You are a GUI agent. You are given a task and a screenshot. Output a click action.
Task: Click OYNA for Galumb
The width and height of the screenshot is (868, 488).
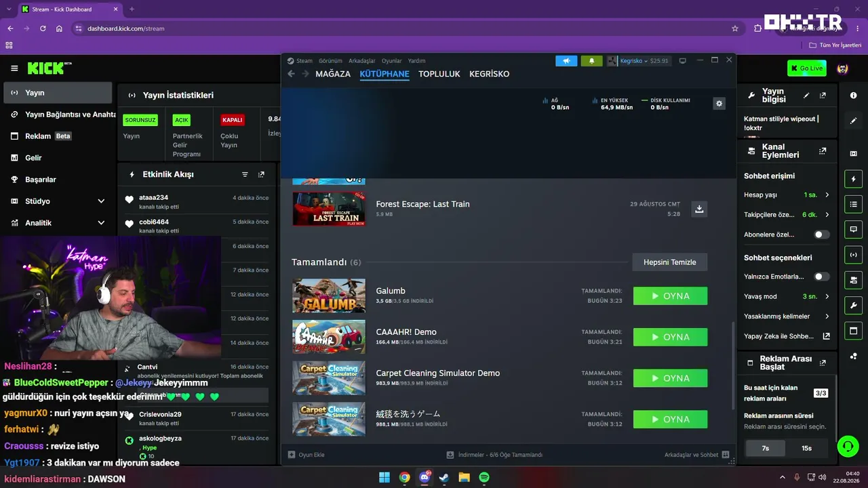click(x=670, y=296)
